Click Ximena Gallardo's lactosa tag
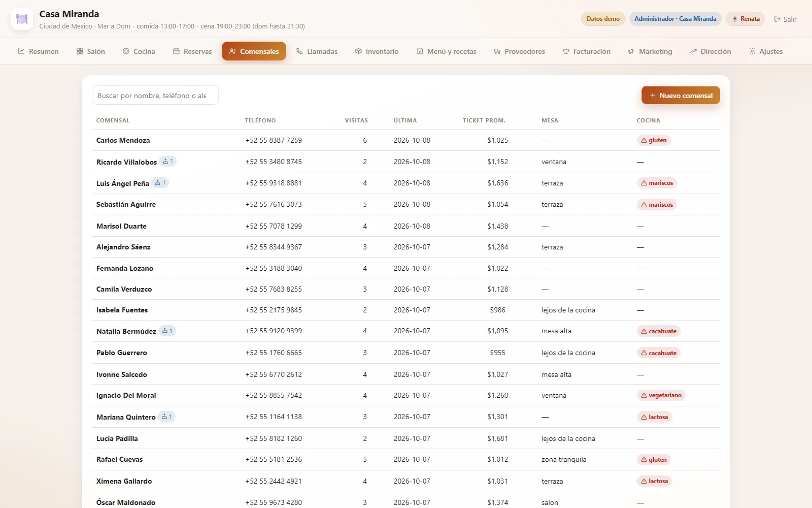812x508 pixels. click(x=655, y=481)
